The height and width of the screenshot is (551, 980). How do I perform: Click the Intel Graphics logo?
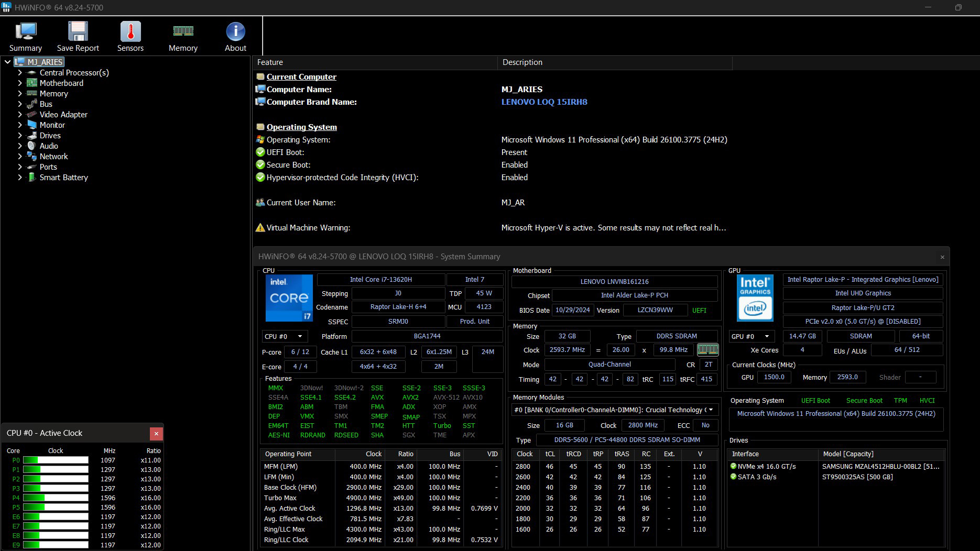tap(755, 297)
